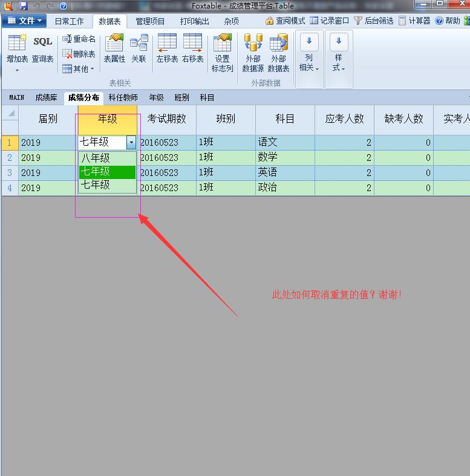
Task: Expand the arrow under 增加表
Action: coord(17,70)
